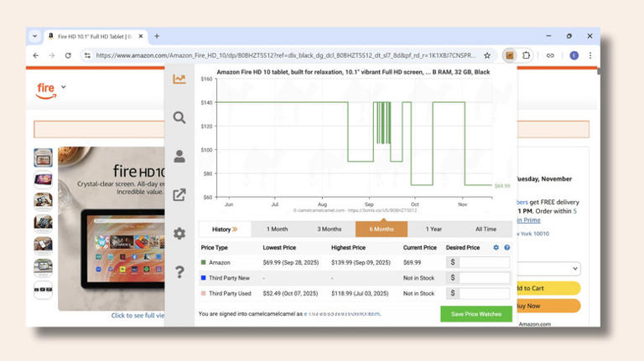Click the Amazon highest price $139.99 (Sep 09, 2025)
Screen dimensions: 644x361
pyautogui.click(x=361, y=262)
